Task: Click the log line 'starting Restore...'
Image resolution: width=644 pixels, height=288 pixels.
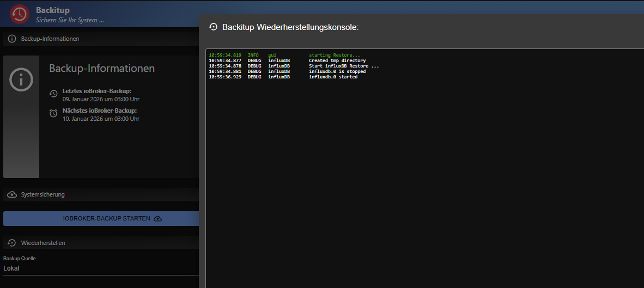Action: point(335,55)
